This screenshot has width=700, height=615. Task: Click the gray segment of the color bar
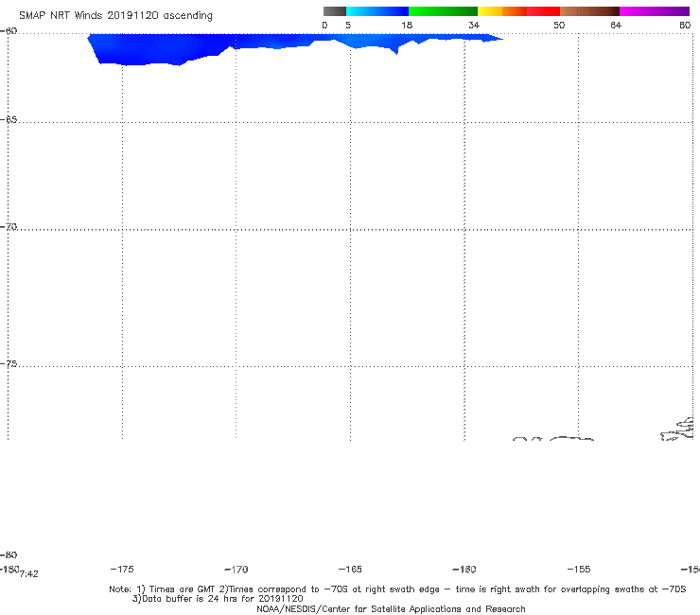(334, 11)
